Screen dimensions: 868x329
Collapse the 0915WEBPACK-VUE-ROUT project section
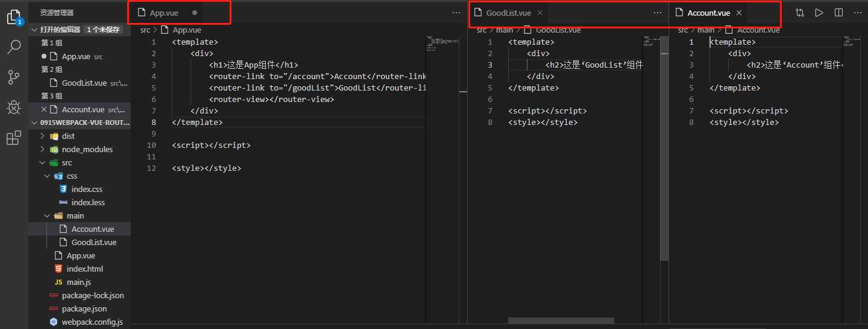pyautogui.click(x=79, y=123)
